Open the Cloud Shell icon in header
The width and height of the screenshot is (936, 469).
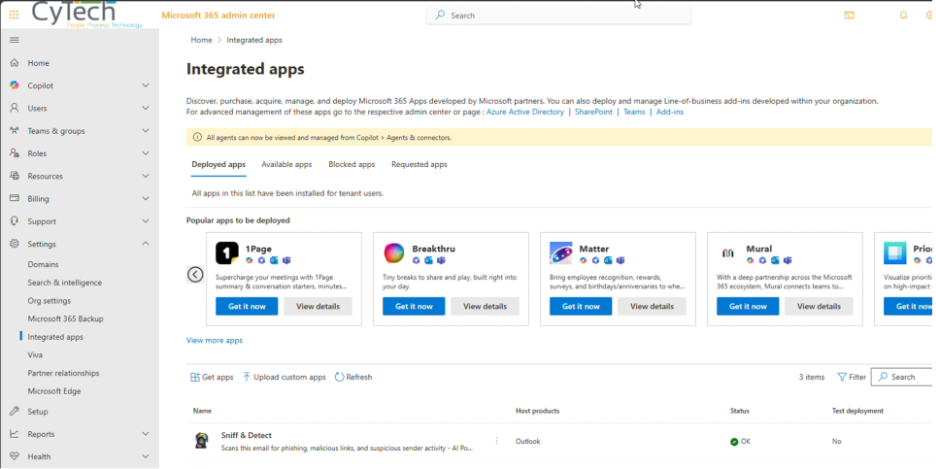tap(849, 15)
